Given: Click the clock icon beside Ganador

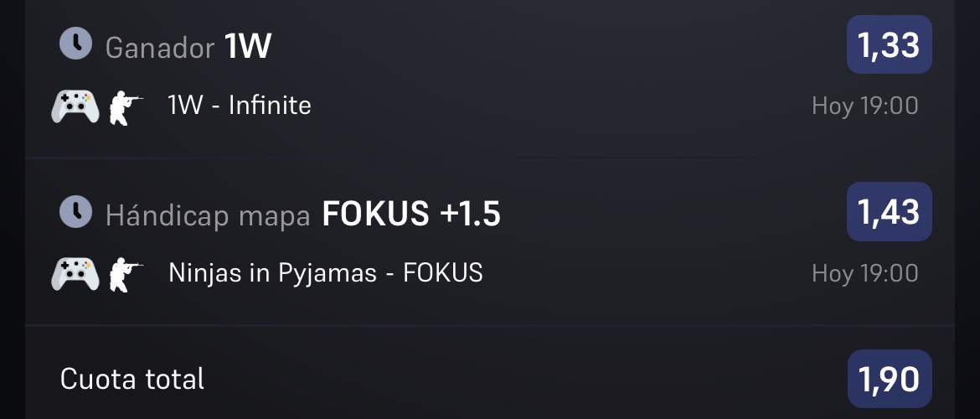Looking at the screenshot, I should [x=75, y=44].
